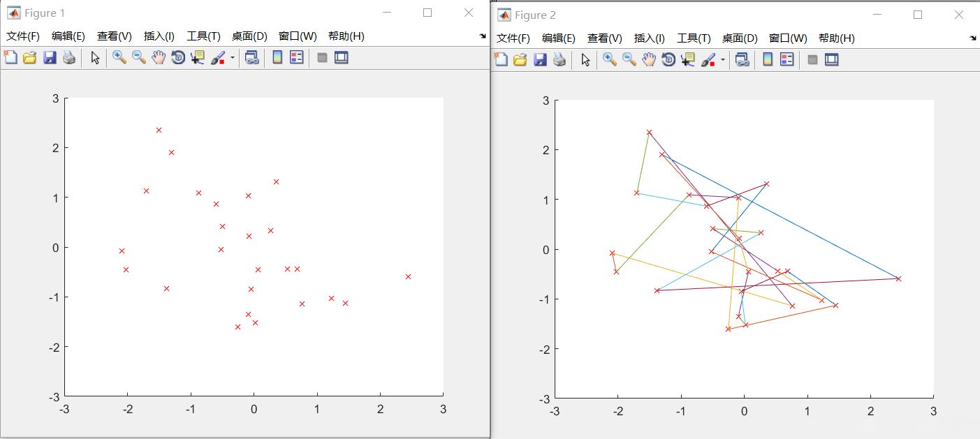Image resolution: width=980 pixels, height=439 pixels.
Task: Click topmost red marker in Figure 2 plot
Action: pos(649,132)
